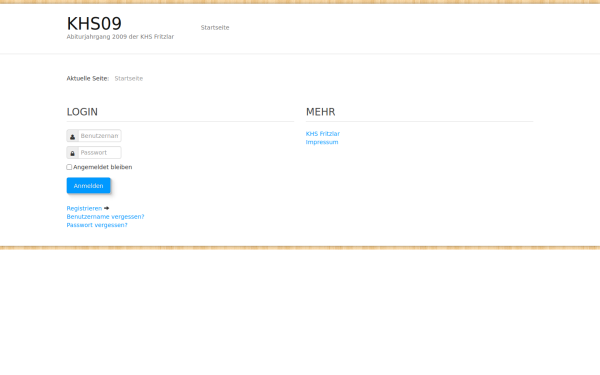
Task: Open the Impressum link
Action: click(x=322, y=142)
